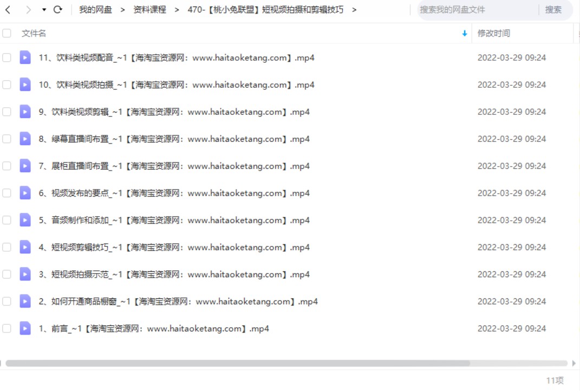This screenshot has width=580, height=392.
Task: Click the 搜索 button
Action: click(553, 10)
